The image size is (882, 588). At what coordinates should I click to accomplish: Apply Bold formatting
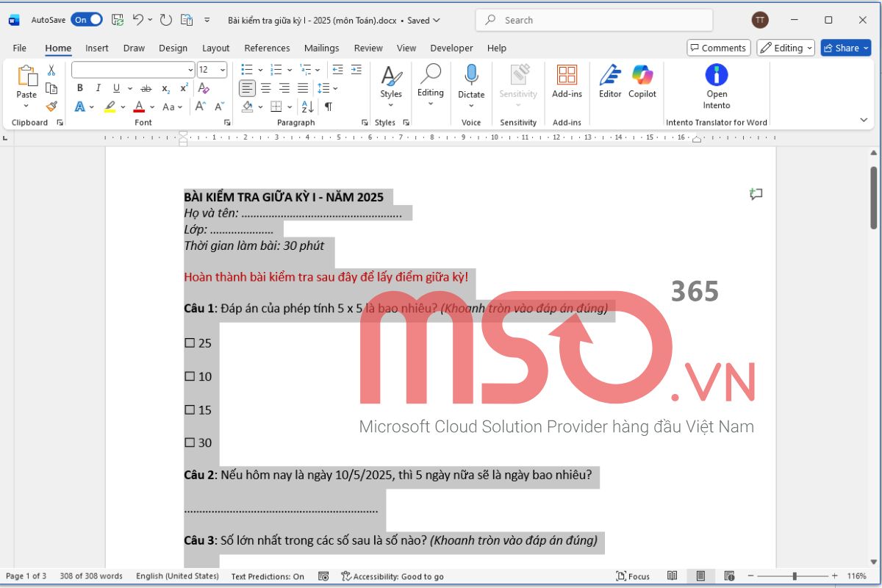(x=79, y=88)
